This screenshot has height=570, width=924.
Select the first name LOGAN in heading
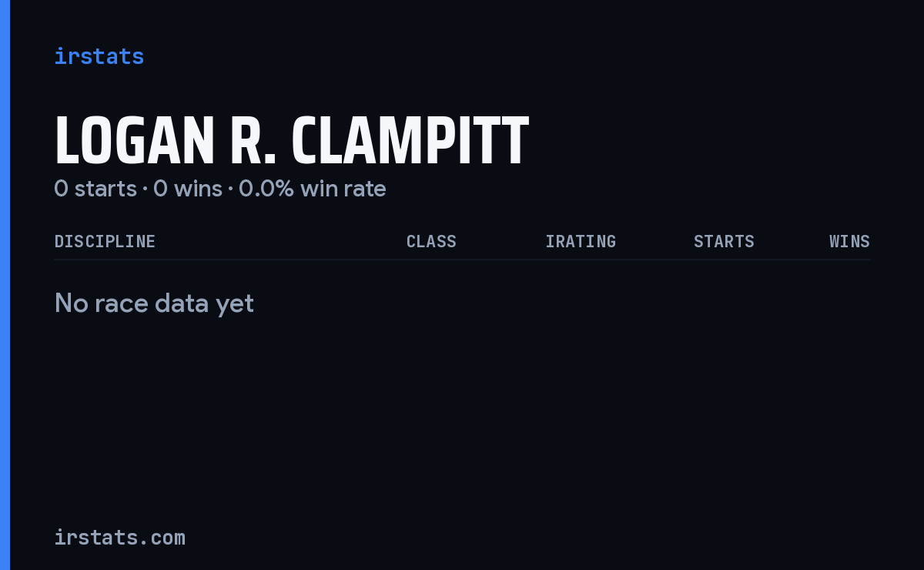(134, 142)
